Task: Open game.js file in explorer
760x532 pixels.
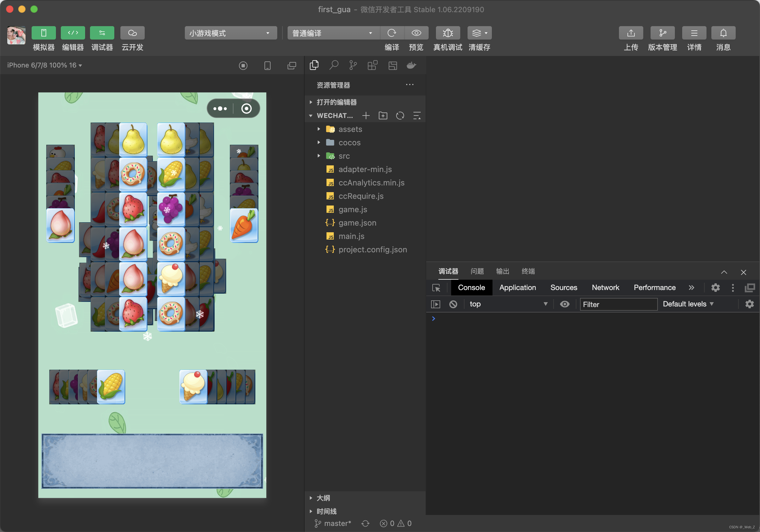Action: (352, 209)
